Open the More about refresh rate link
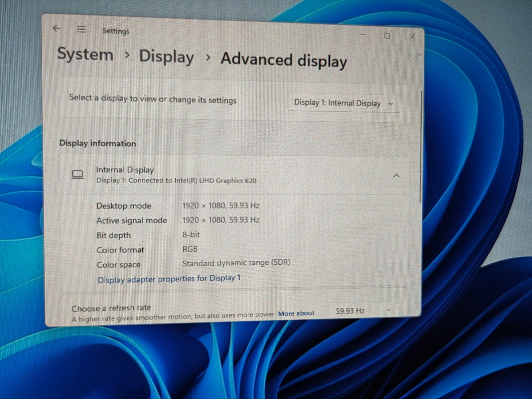 [296, 313]
